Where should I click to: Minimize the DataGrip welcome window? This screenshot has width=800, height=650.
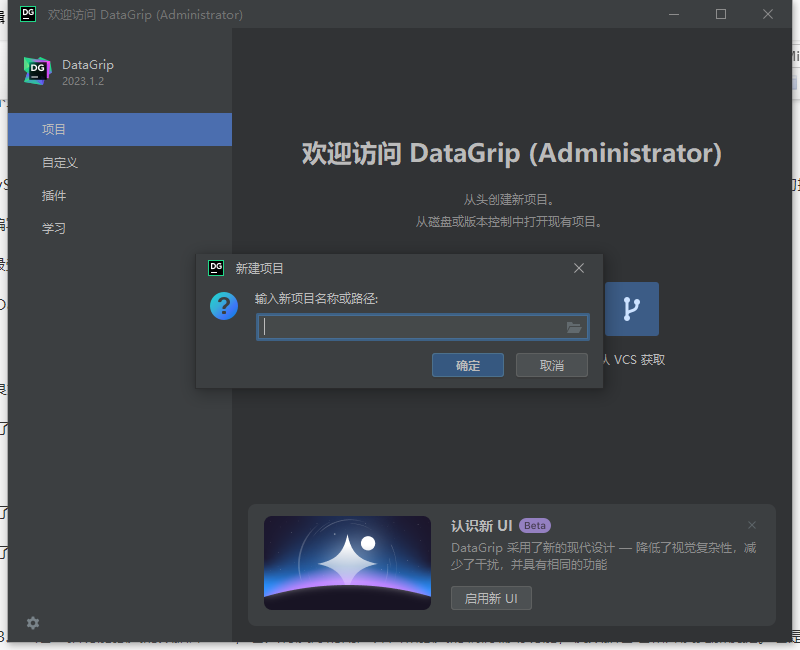[674, 14]
